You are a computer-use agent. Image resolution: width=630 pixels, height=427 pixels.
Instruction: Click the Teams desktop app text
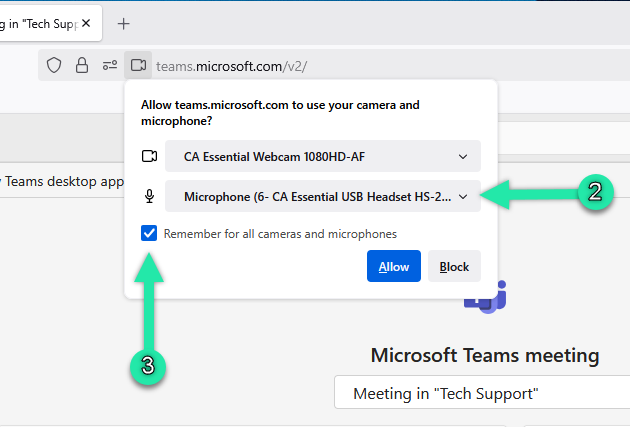pos(64,182)
